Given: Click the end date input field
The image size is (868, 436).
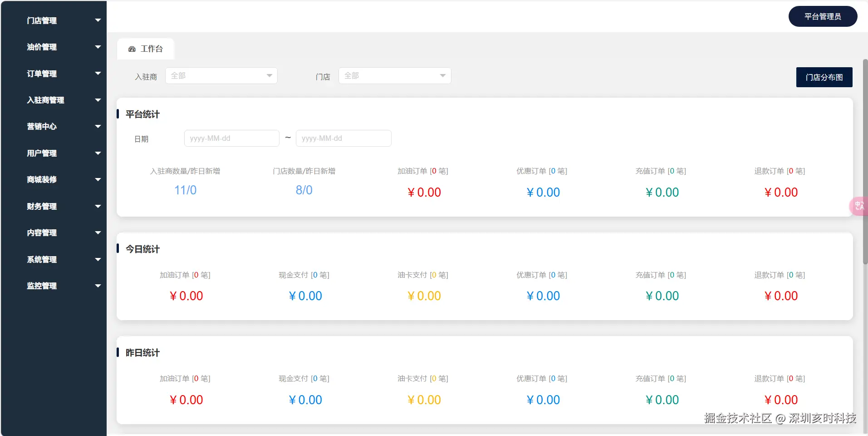Looking at the screenshot, I should tap(343, 139).
